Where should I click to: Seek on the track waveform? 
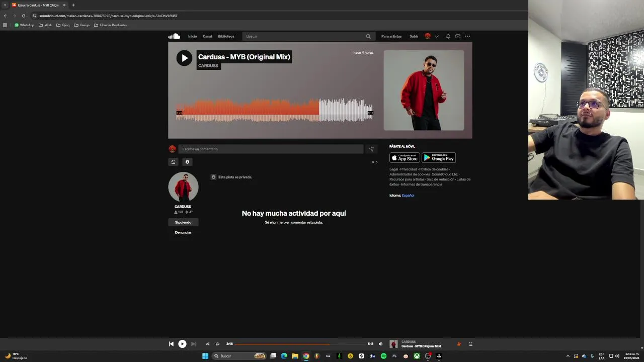tap(274, 110)
